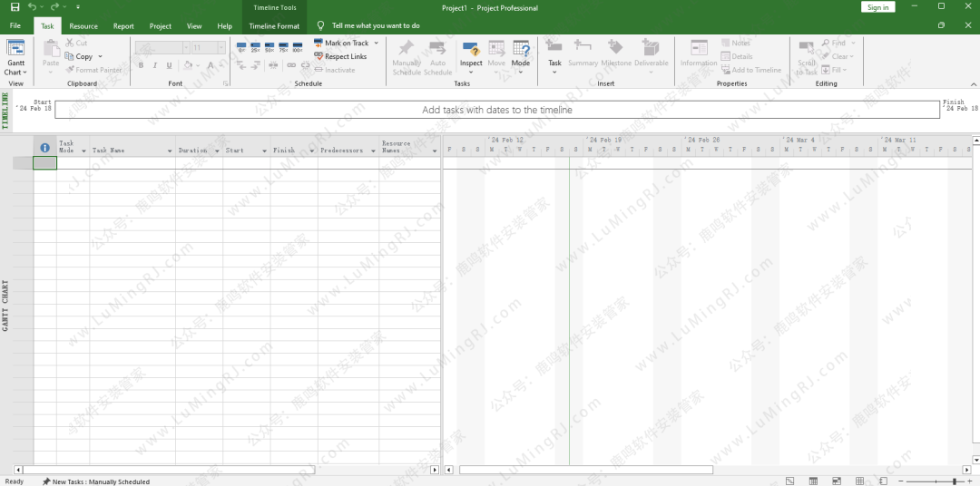Mark task as 100% complete
Screen dimensions: 980x486
[x=298, y=46]
